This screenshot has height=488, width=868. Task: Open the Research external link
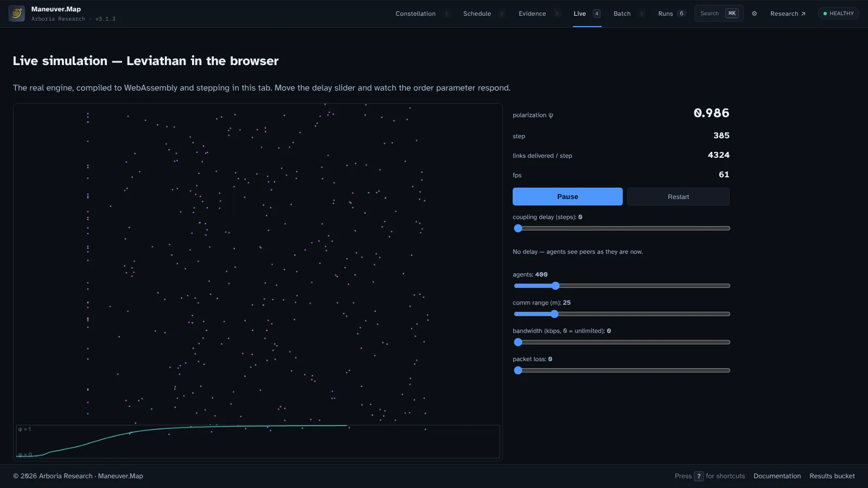tap(788, 14)
